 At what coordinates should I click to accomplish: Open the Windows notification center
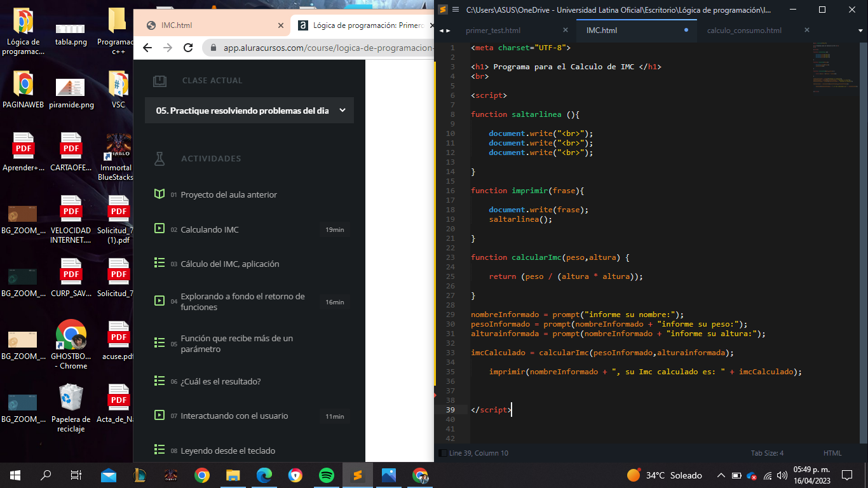(x=847, y=475)
